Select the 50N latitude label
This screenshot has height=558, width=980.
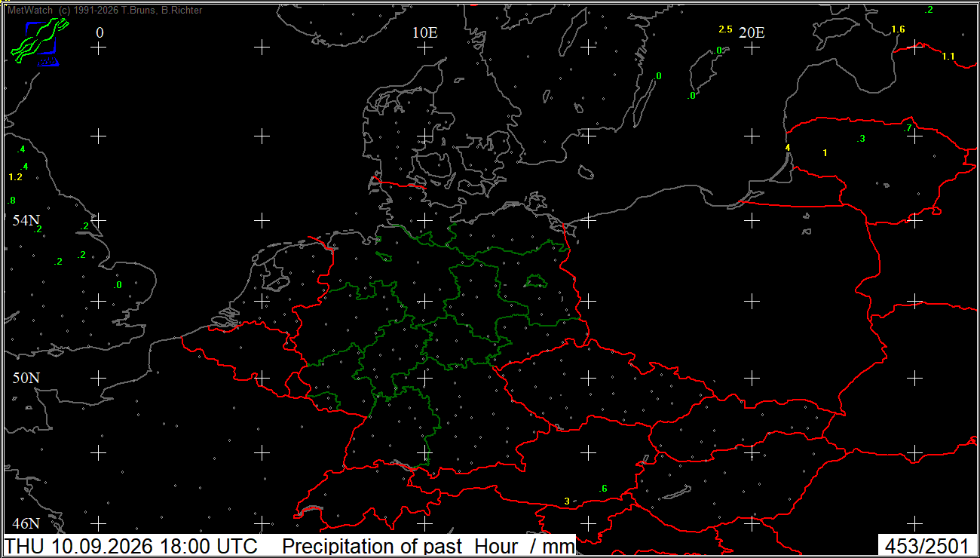pos(26,378)
